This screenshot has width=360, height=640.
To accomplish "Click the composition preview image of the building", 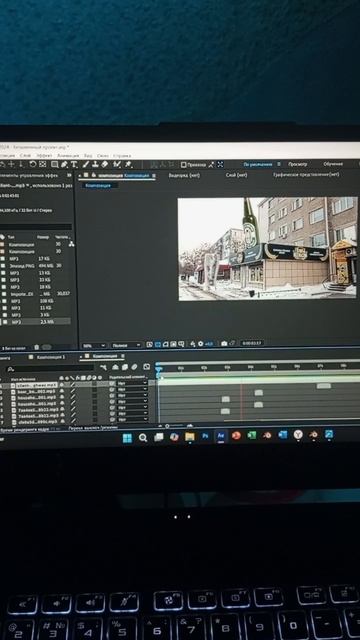I will pos(267,249).
